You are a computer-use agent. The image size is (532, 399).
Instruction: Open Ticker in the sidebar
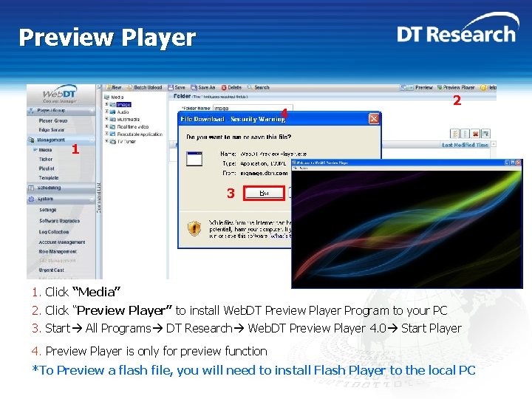[46, 159]
